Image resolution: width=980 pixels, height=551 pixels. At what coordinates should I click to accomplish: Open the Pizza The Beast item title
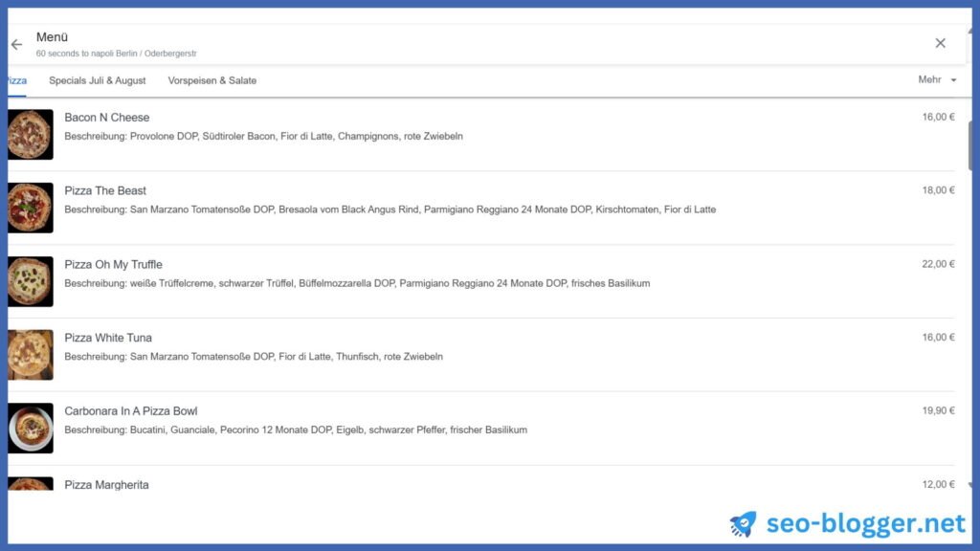[x=105, y=190]
